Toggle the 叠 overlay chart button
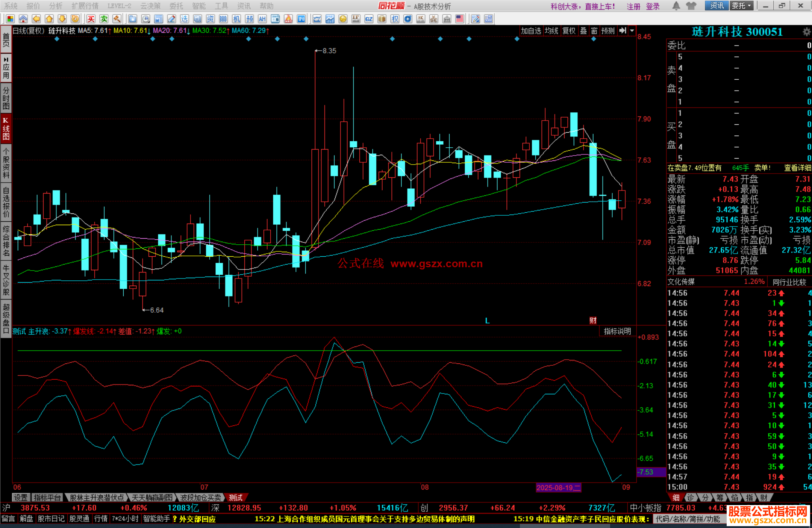The width and height of the screenshot is (812, 528). 583,31
